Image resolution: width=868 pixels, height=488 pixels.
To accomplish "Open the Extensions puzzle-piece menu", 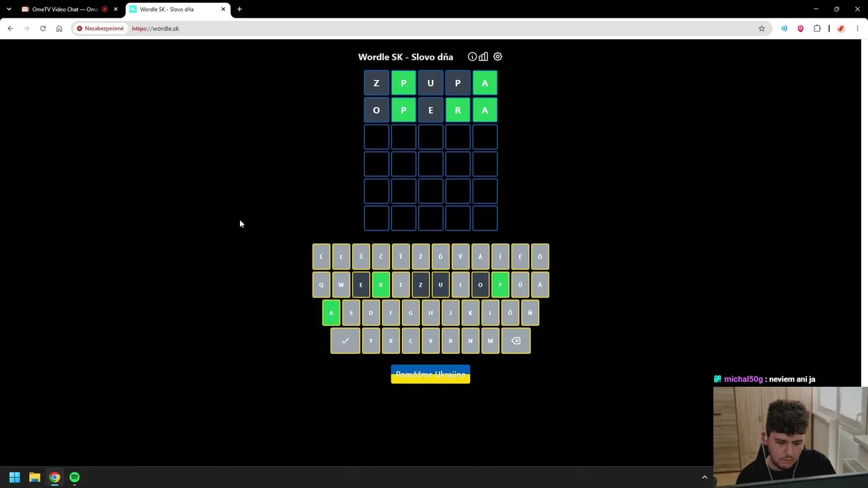I will [817, 28].
